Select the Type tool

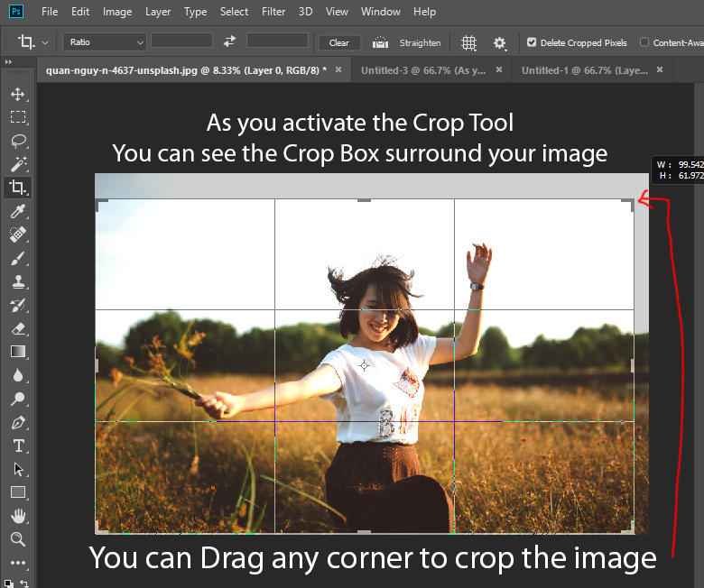tap(18, 446)
